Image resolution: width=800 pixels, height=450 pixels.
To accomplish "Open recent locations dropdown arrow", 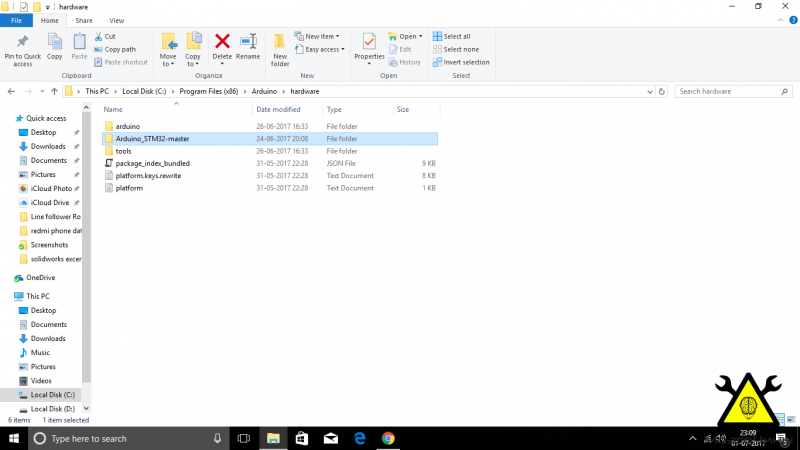I will tap(42, 91).
